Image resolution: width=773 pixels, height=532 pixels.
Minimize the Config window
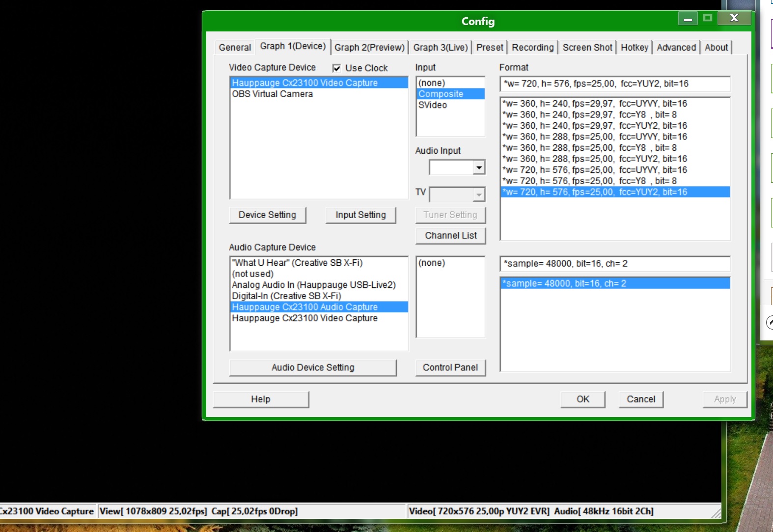(688, 19)
